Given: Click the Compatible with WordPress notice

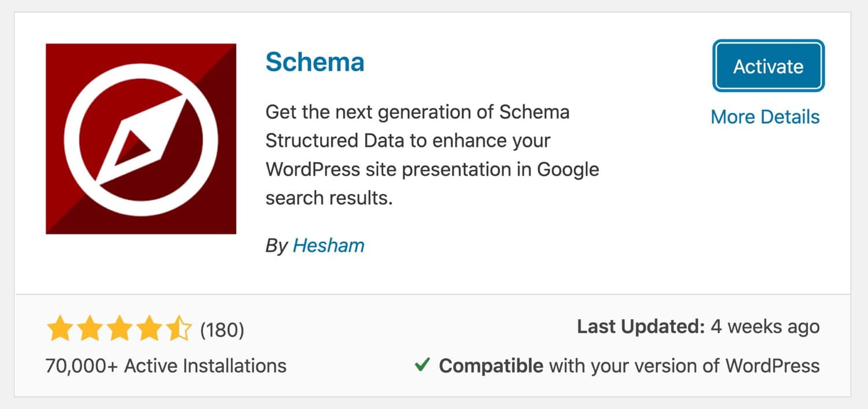Looking at the screenshot, I should [x=630, y=366].
